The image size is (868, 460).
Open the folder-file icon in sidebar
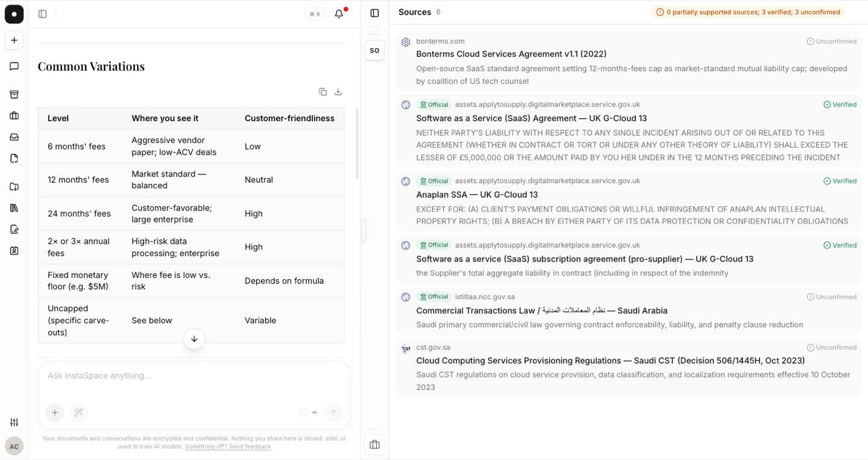pyautogui.click(x=14, y=187)
